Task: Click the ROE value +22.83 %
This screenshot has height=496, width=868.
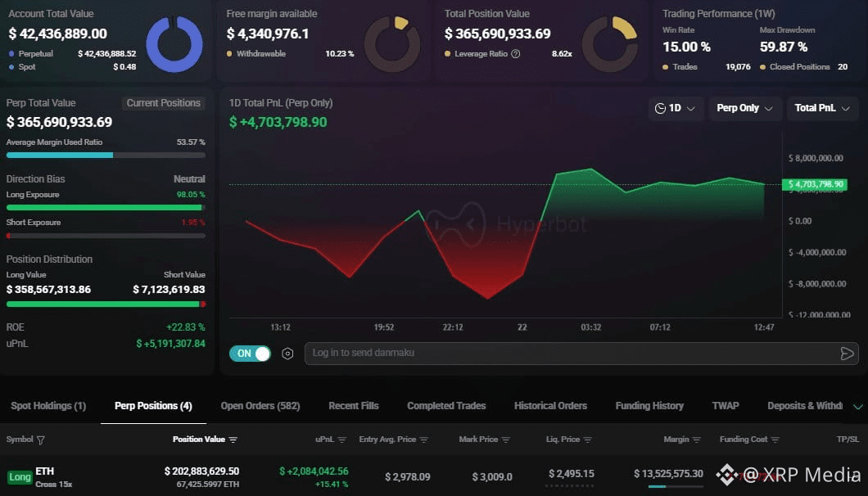Action: coord(185,327)
